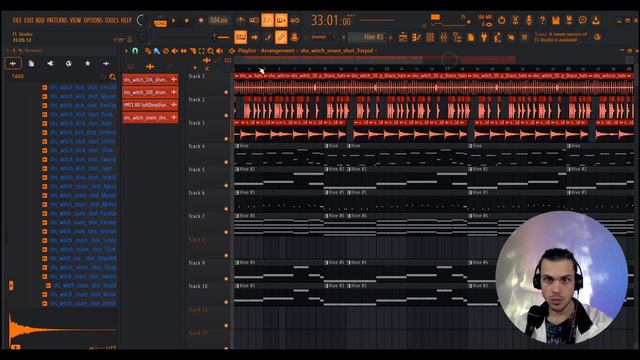Image resolution: width=640 pixels, height=360 pixels.
Task: Show the Browser panel icon
Action: tap(457, 38)
